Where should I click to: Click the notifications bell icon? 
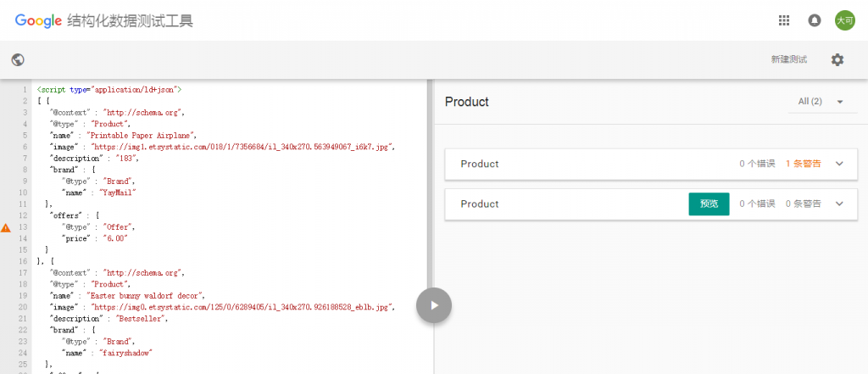click(x=815, y=20)
